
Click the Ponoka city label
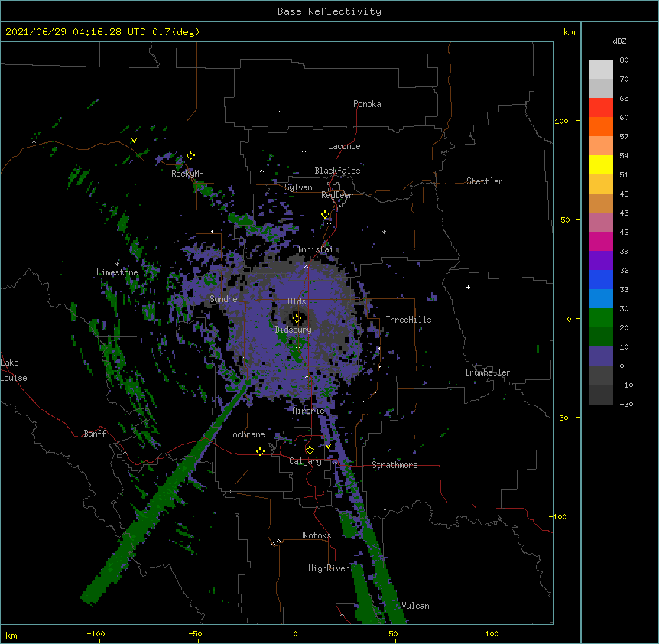point(367,104)
